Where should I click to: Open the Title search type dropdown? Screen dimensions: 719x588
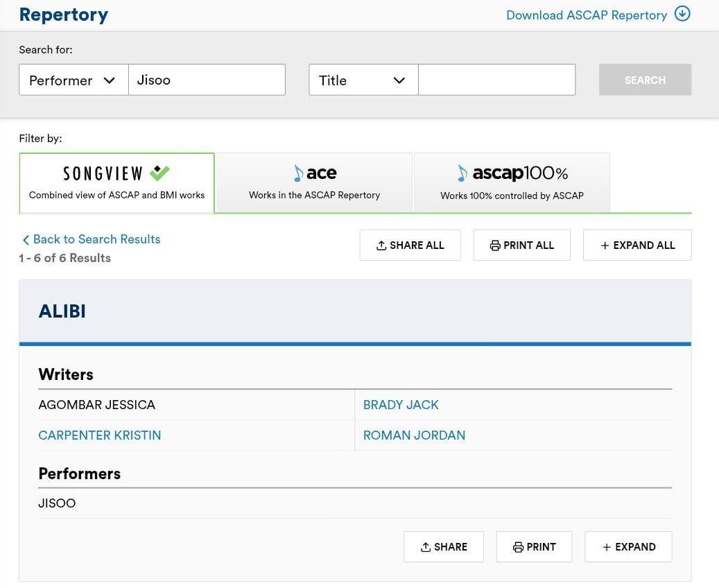tap(363, 80)
